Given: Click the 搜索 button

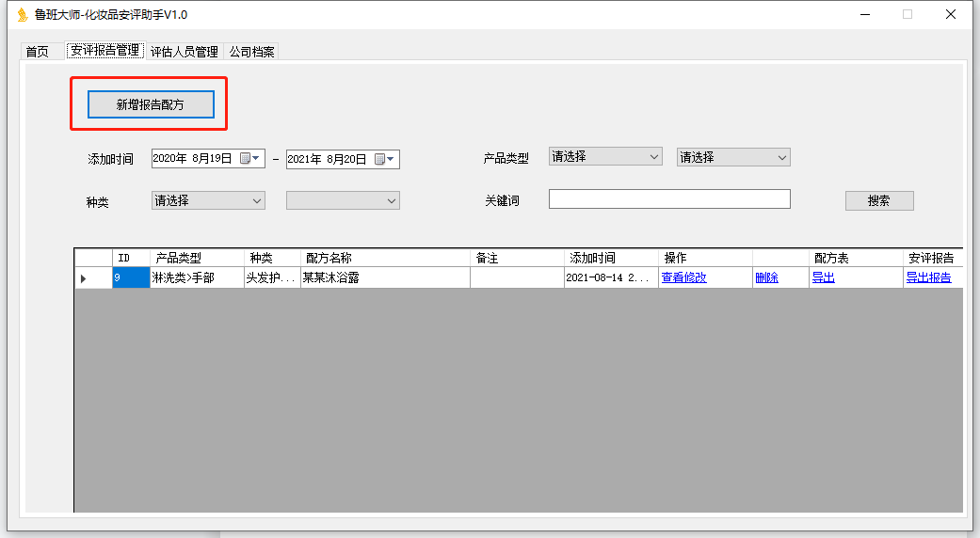Looking at the screenshot, I should click(878, 200).
